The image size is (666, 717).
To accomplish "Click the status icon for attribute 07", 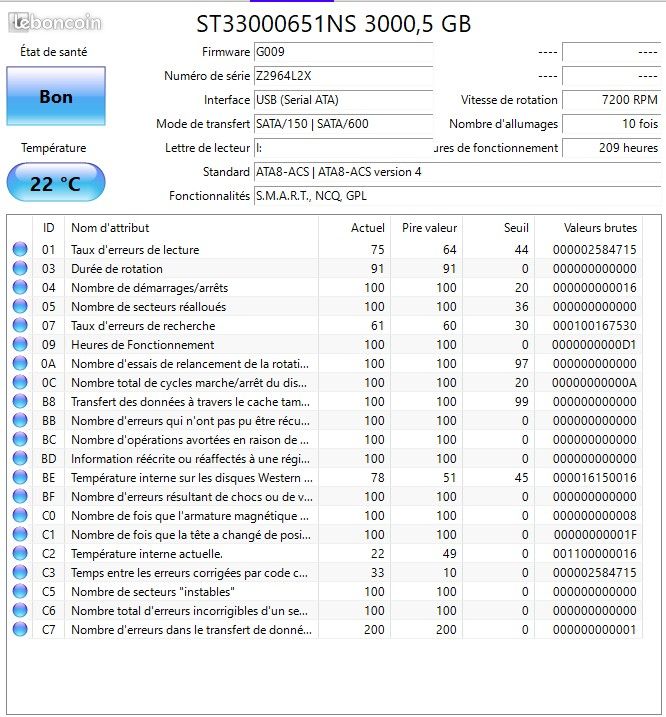I will pos(20,326).
